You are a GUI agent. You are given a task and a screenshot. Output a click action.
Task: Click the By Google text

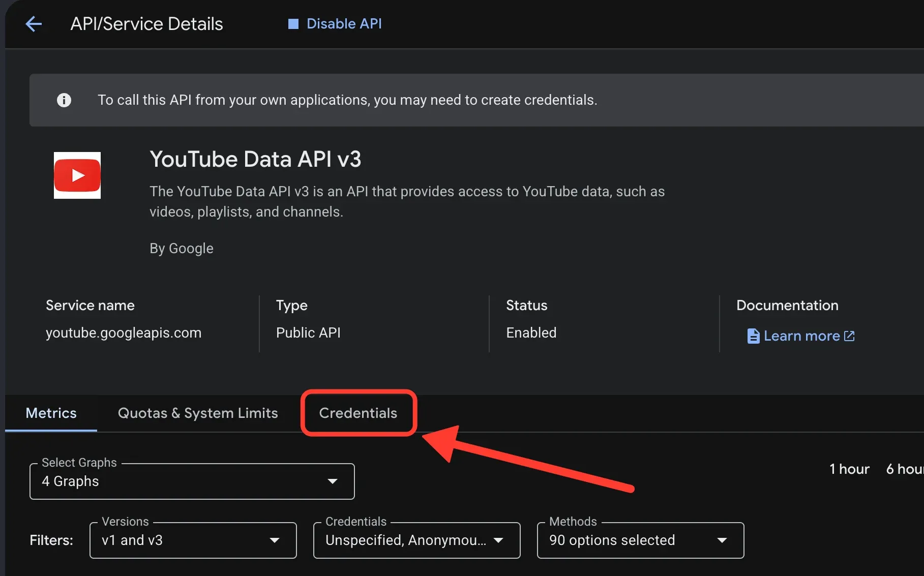(x=182, y=249)
